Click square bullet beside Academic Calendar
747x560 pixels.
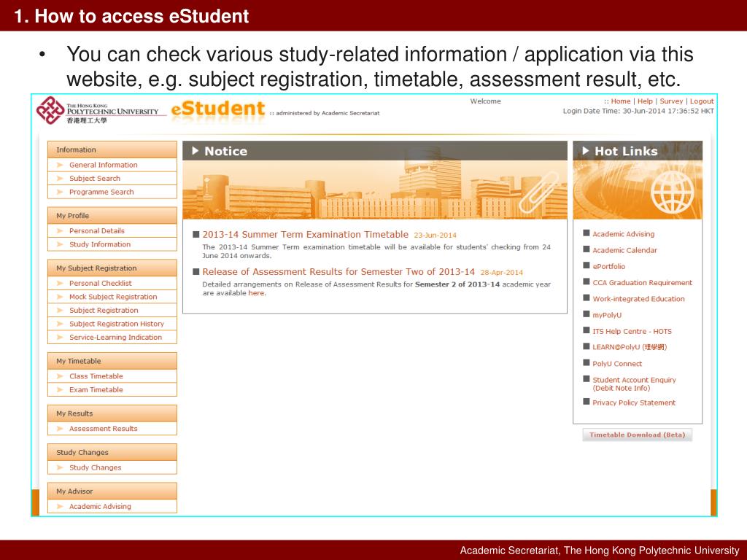coord(587,249)
